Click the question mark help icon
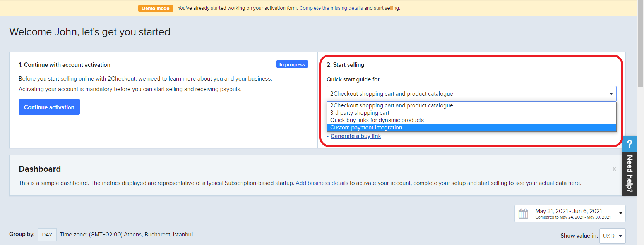644x245 pixels. click(x=630, y=144)
